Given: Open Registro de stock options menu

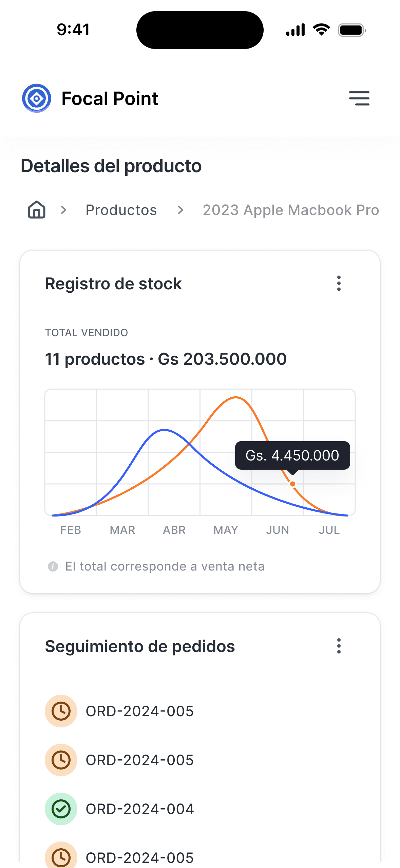Looking at the screenshot, I should click(x=339, y=283).
